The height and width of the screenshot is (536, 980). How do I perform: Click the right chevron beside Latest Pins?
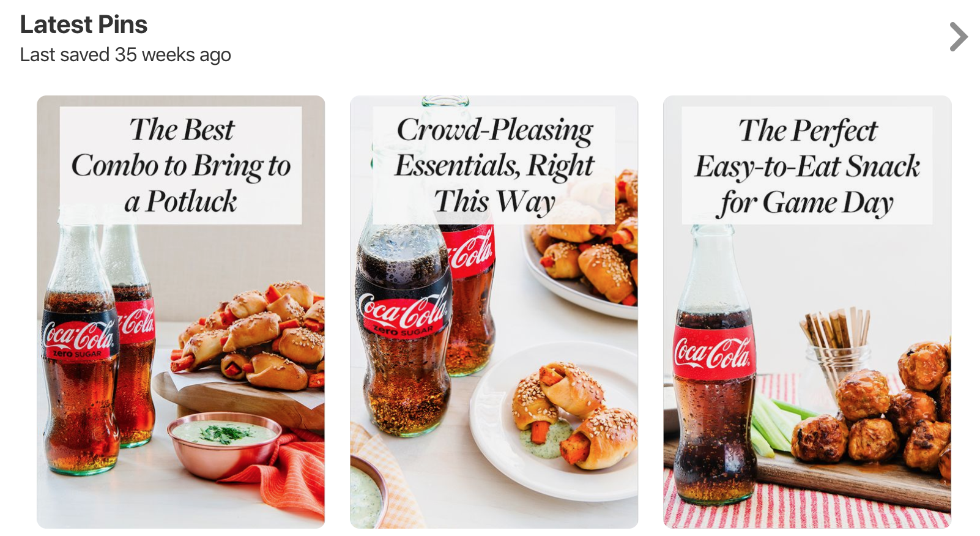click(958, 37)
